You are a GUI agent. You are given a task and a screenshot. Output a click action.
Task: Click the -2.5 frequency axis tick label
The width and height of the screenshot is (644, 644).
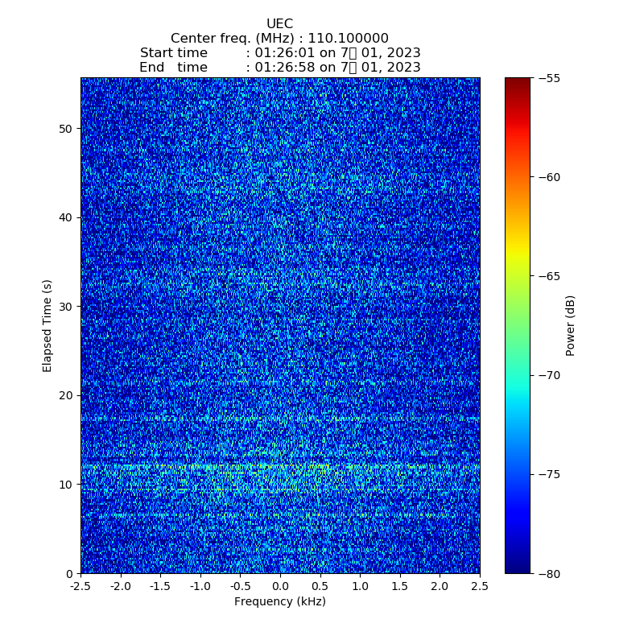(80, 587)
